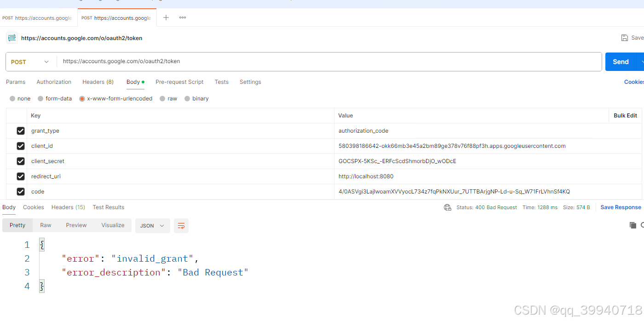Click the "invalid_grant" error value in response
The width and height of the screenshot is (644, 322).
(152, 258)
